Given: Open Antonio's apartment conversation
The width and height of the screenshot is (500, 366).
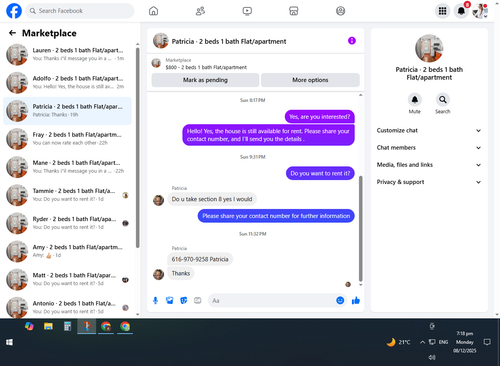Looking at the screenshot, I should (x=67, y=307).
